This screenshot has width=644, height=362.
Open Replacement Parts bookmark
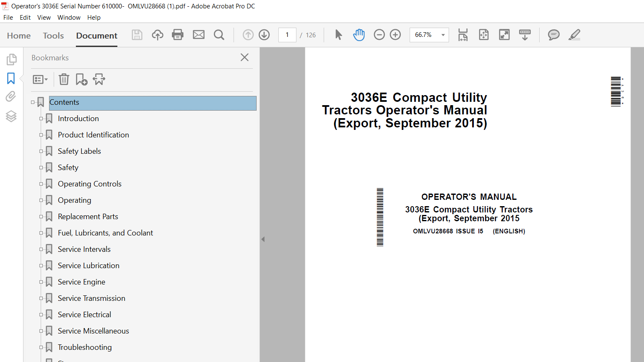coord(88,217)
